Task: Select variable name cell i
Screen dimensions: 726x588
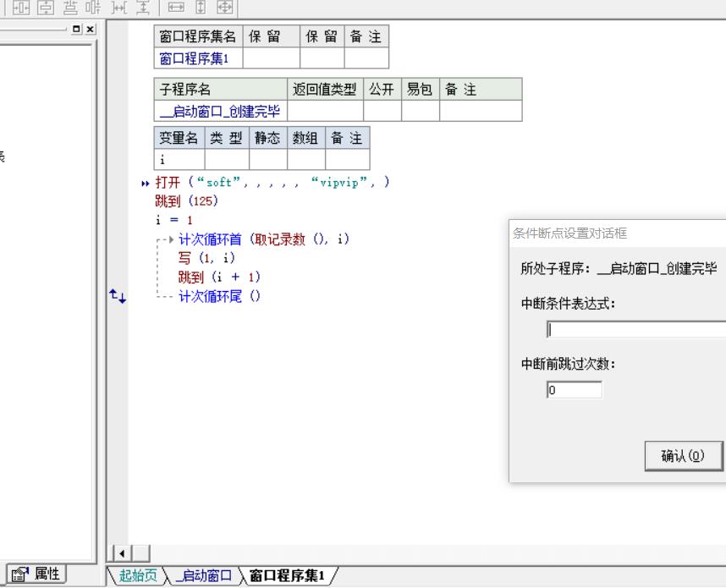Action: [179, 160]
